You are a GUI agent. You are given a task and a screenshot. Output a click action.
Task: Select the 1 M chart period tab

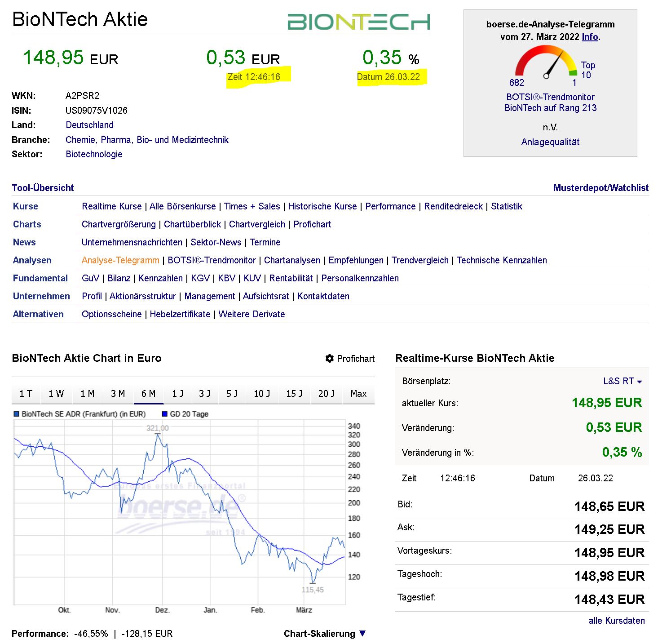pos(87,394)
